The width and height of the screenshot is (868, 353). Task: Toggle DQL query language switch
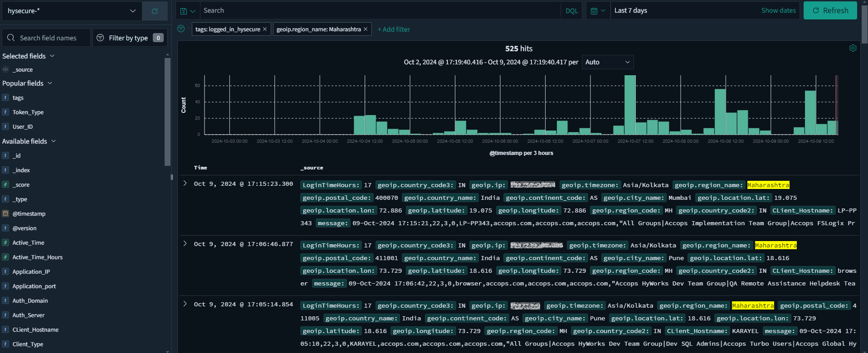[x=571, y=11]
